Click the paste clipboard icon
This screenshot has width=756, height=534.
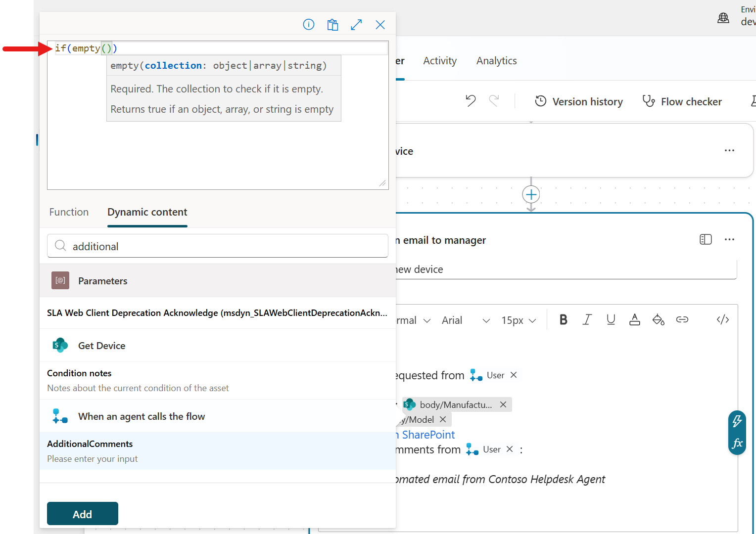(x=332, y=25)
